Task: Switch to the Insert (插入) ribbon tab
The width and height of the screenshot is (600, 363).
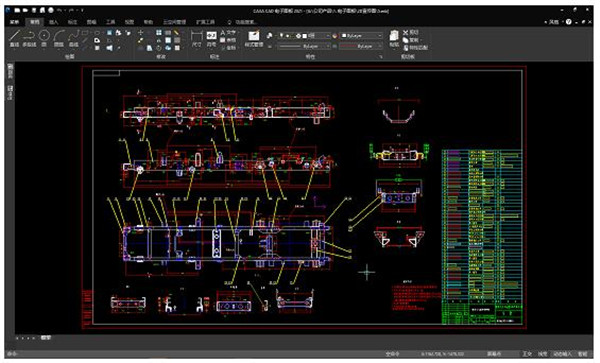Action: [54, 22]
